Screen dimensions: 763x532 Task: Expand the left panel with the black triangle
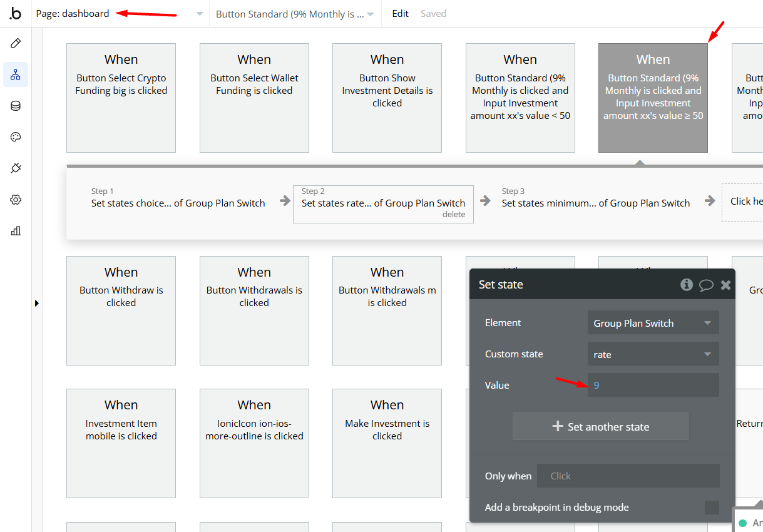tap(36, 303)
